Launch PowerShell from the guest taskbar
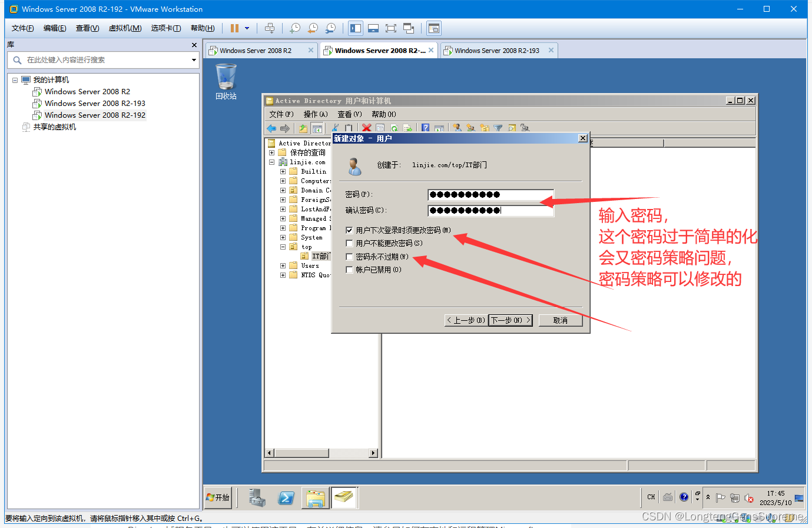812x528 pixels. click(x=286, y=498)
